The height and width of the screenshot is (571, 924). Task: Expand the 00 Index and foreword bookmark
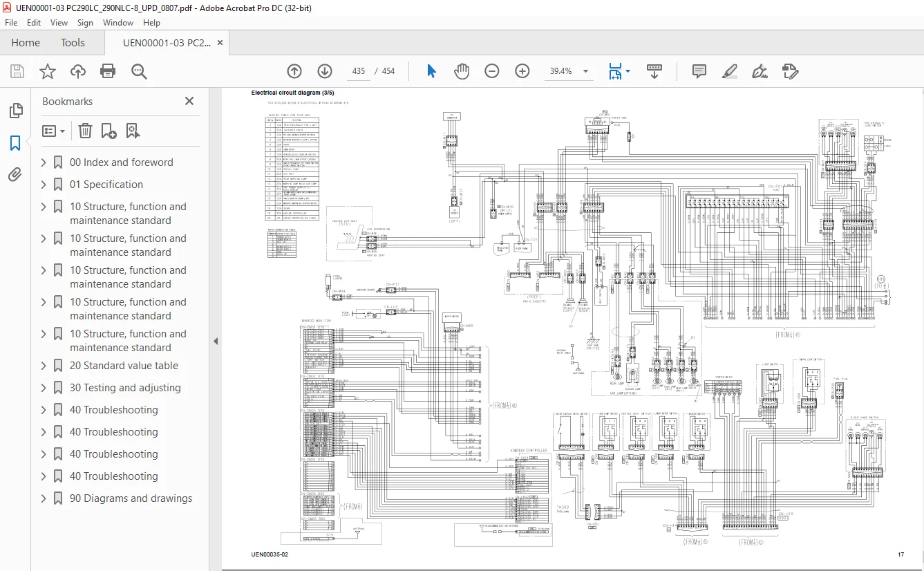coord(44,162)
